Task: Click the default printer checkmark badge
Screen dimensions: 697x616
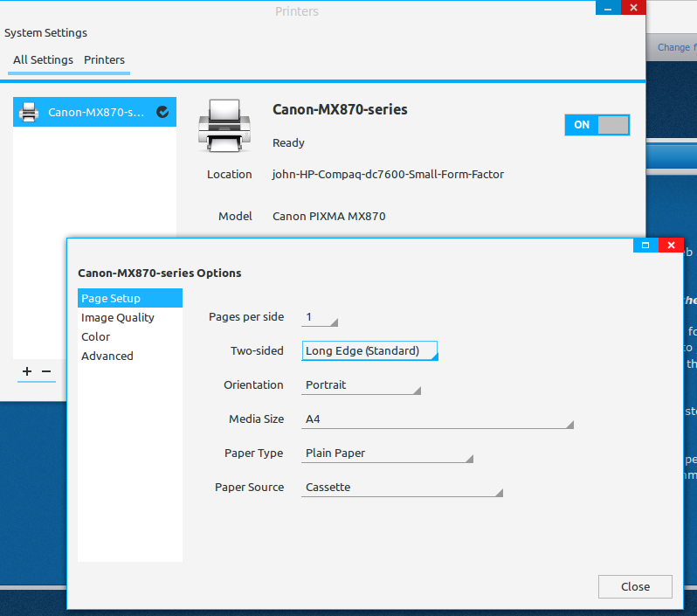Action: pyautogui.click(x=162, y=112)
